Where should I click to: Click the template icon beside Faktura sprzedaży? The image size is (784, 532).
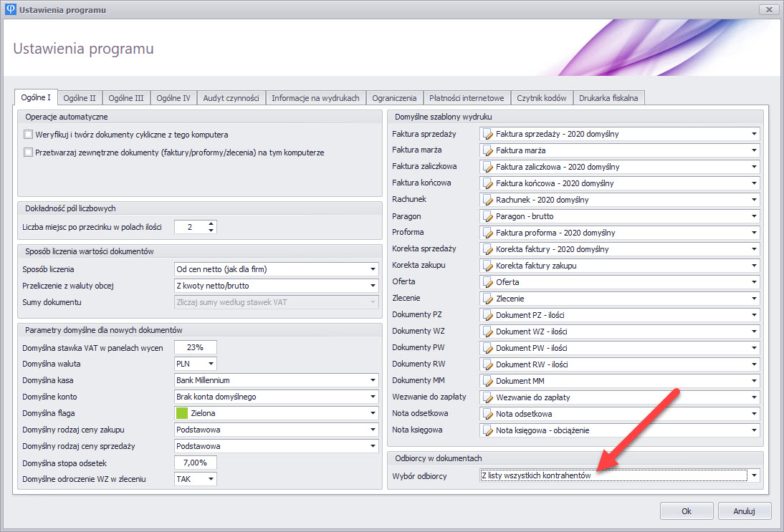[488, 134]
